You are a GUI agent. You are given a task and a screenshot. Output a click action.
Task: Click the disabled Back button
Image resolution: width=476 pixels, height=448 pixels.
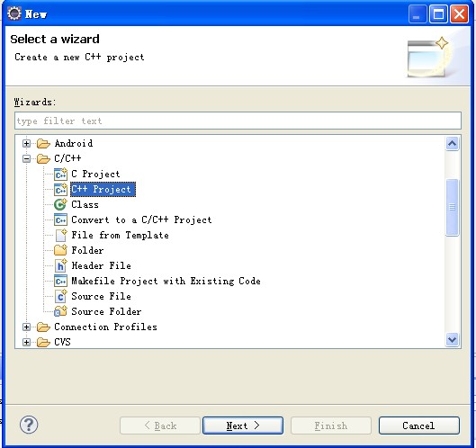160,426
